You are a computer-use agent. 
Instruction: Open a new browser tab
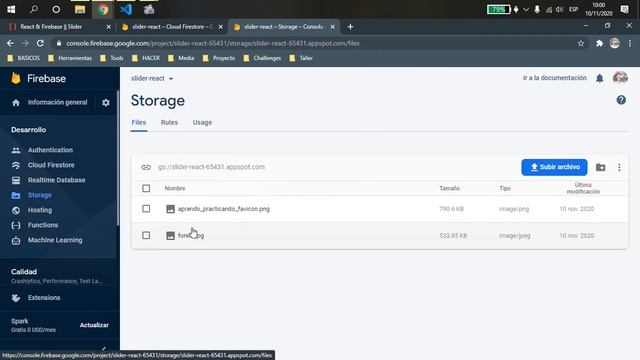[350, 27]
